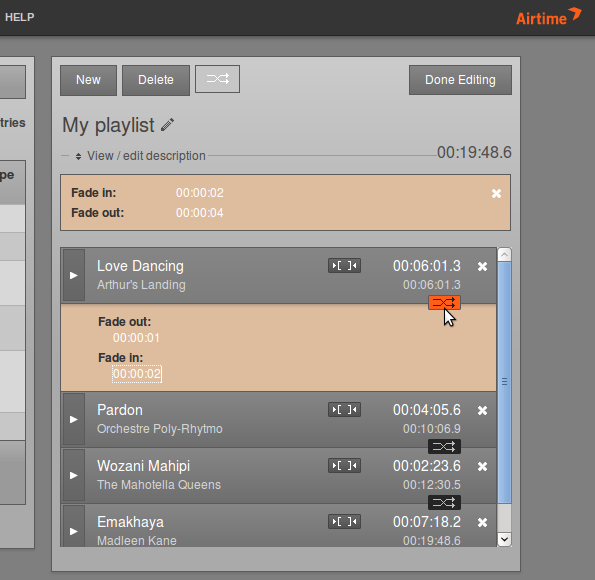Screen dimensions: 595x580
Task: Toggle fade editor between Wozani Mahipi and Emakhaya
Action: click(x=444, y=503)
